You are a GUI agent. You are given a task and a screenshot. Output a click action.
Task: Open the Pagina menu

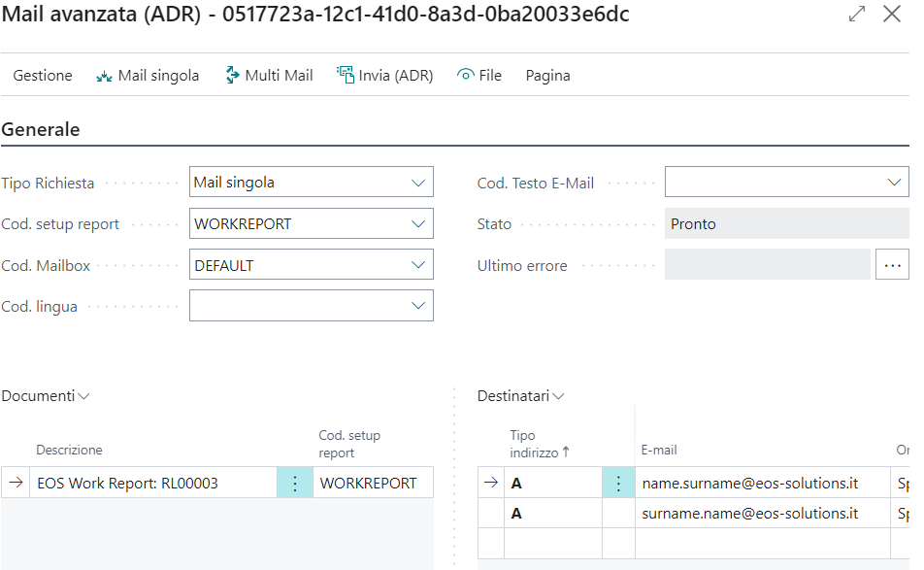click(546, 75)
